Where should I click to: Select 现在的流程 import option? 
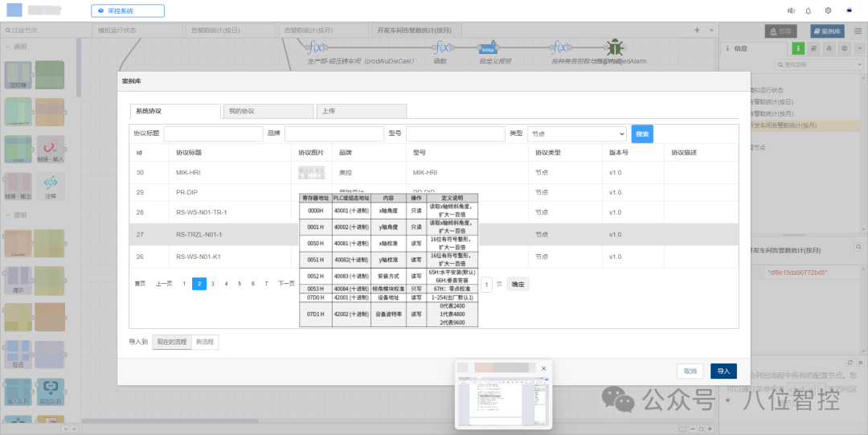pos(172,342)
